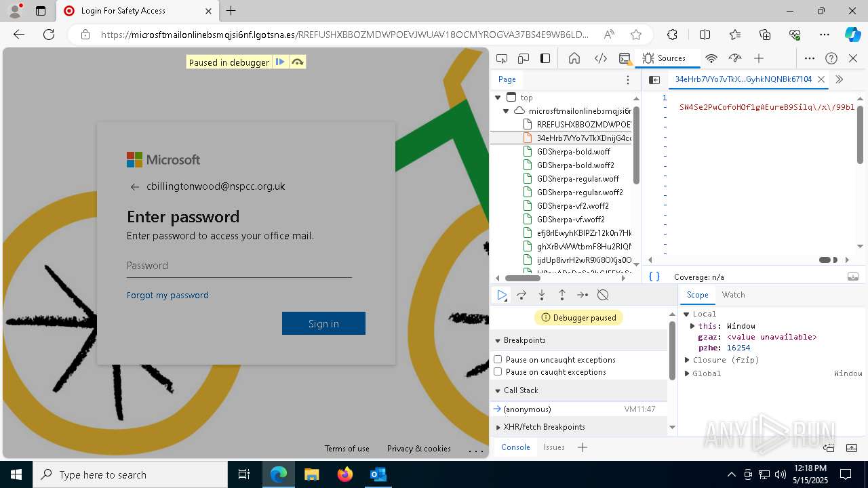Screen dimensions: 868x488
Task: Open DevTools help question mark icon
Action: 831,58
